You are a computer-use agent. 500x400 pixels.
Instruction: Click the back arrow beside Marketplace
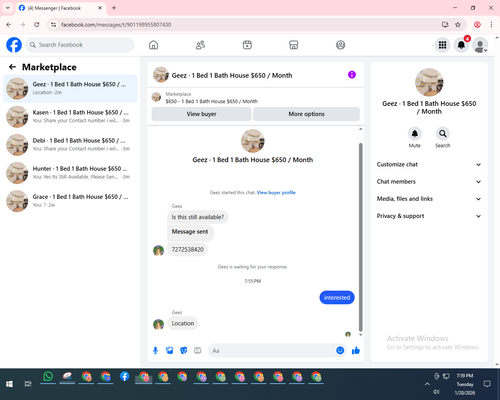point(13,67)
